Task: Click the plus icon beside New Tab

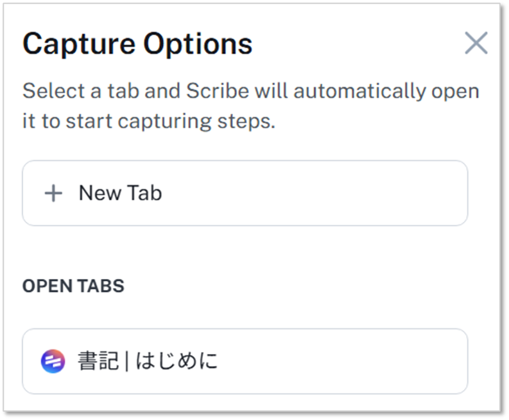Action: click(x=53, y=193)
